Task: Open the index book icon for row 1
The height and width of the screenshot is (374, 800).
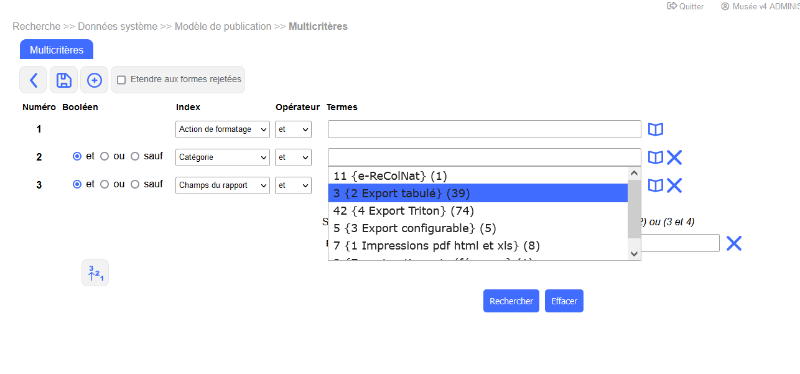Action: point(656,130)
